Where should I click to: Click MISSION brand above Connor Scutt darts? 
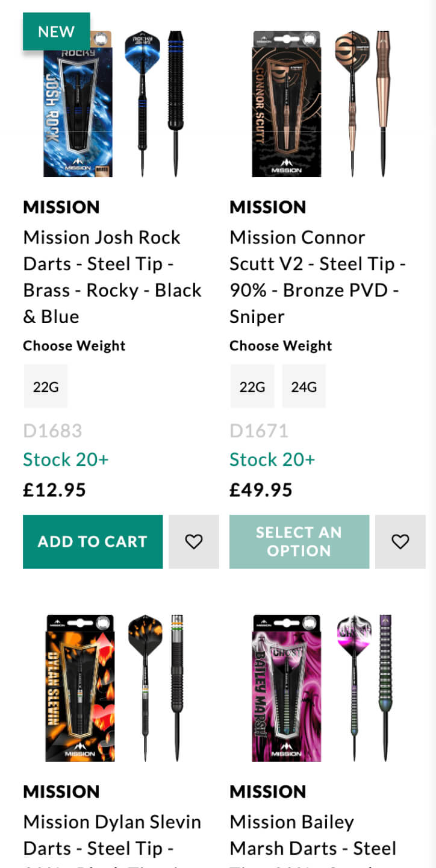coord(268,207)
